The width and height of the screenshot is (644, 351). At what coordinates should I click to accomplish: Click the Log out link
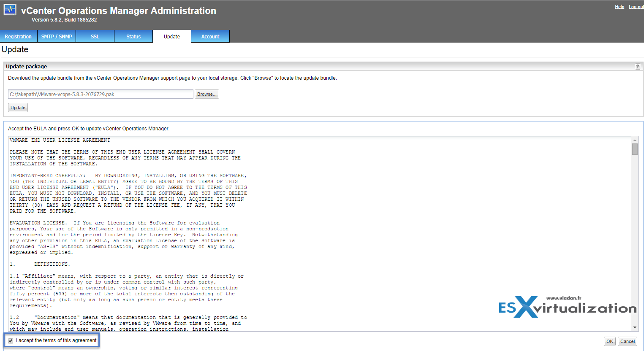click(636, 7)
